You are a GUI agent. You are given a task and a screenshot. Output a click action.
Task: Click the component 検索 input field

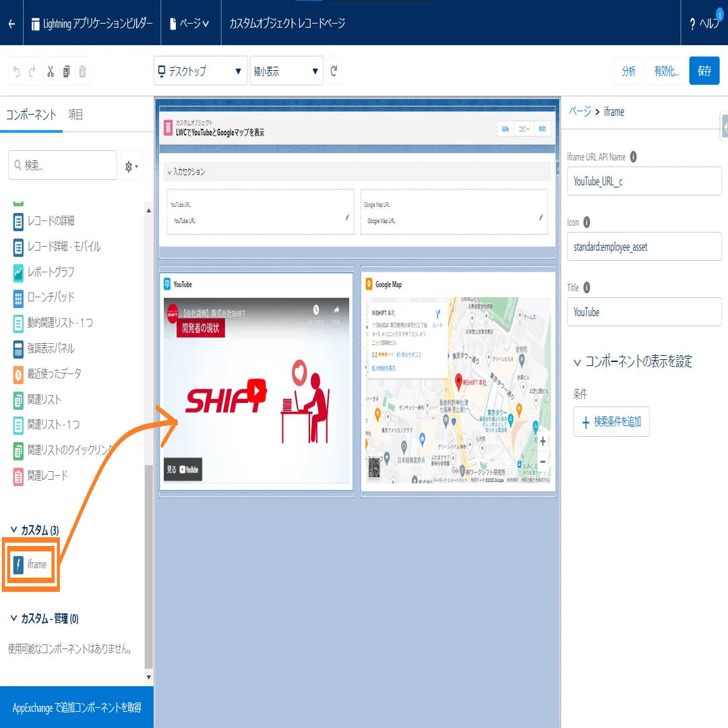(x=62, y=165)
